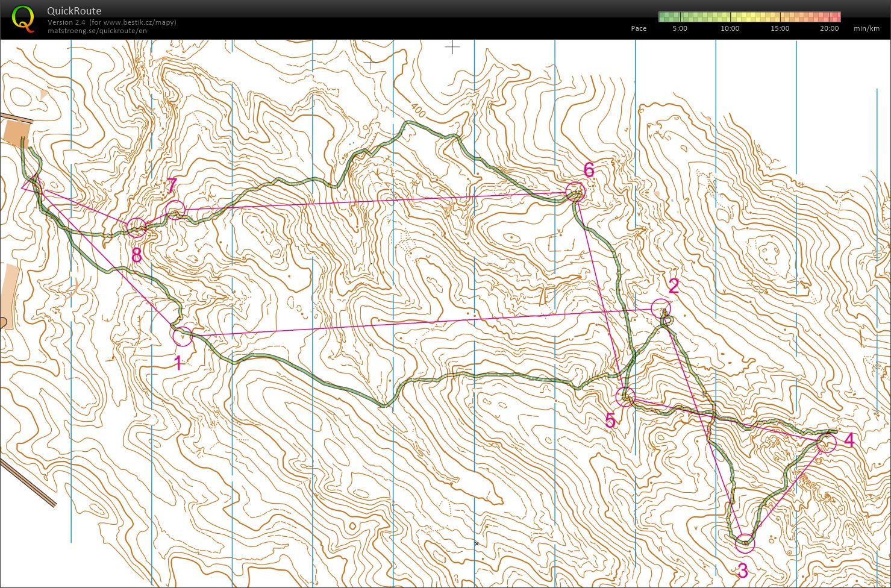Click the 15:00 pace scale value
Viewport: 891px width, 588px height.
(780, 28)
